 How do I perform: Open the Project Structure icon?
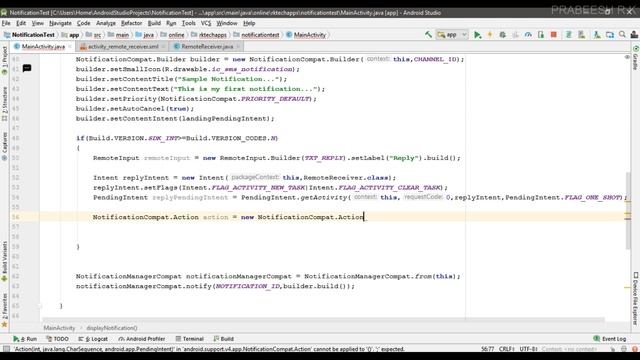[x=610, y=35]
